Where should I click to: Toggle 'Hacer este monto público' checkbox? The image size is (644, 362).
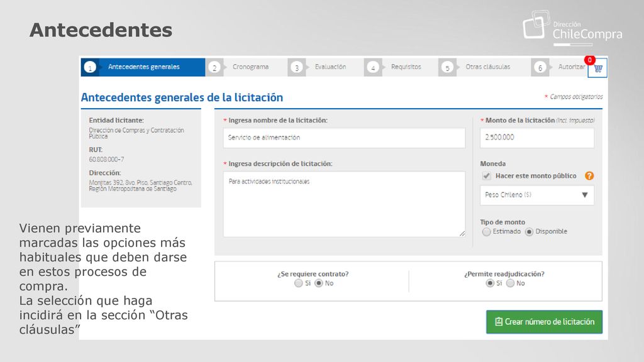pyautogui.click(x=487, y=176)
